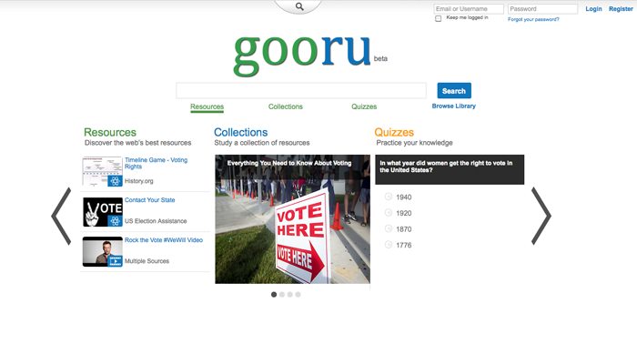Click in the main search field

(x=300, y=91)
